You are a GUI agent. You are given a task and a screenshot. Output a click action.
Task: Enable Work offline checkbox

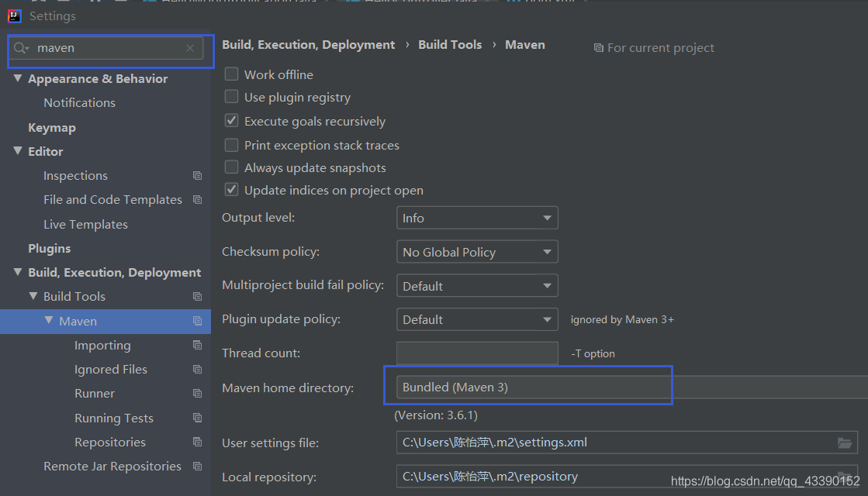pyautogui.click(x=231, y=74)
